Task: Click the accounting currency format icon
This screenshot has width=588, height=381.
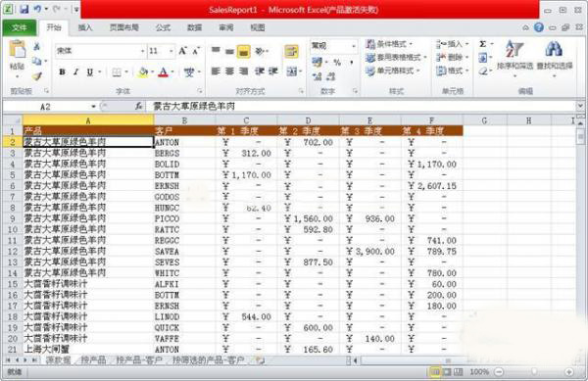Action: [318, 62]
